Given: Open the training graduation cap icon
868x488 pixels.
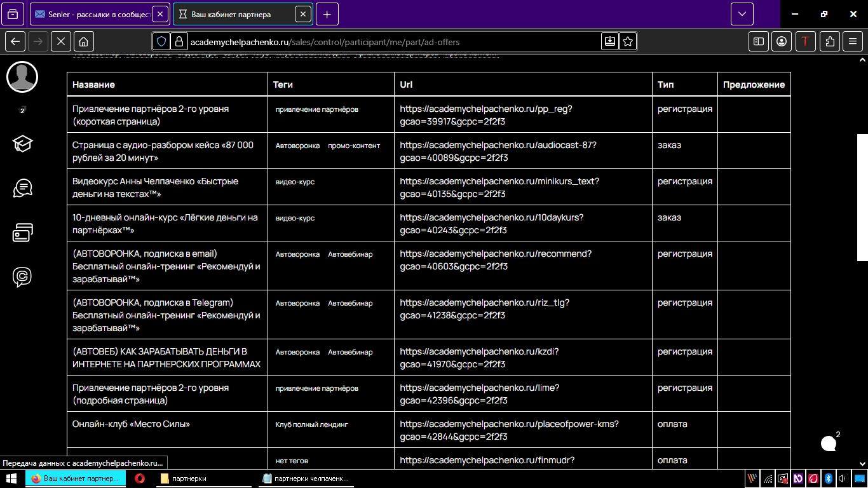Looking at the screenshot, I should (x=22, y=144).
